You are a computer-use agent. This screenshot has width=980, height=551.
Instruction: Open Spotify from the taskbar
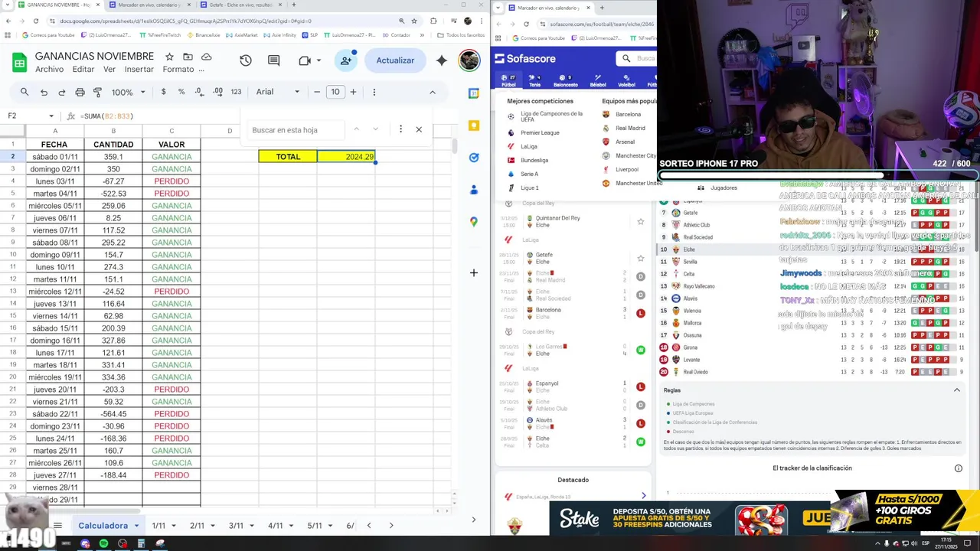coord(103,543)
